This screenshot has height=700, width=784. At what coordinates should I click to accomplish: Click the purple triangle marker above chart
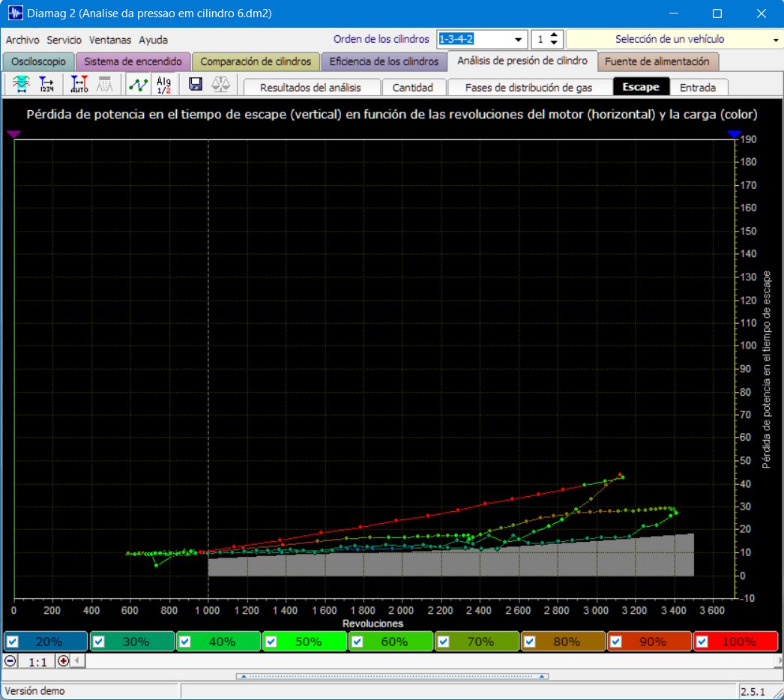pos(14,134)
